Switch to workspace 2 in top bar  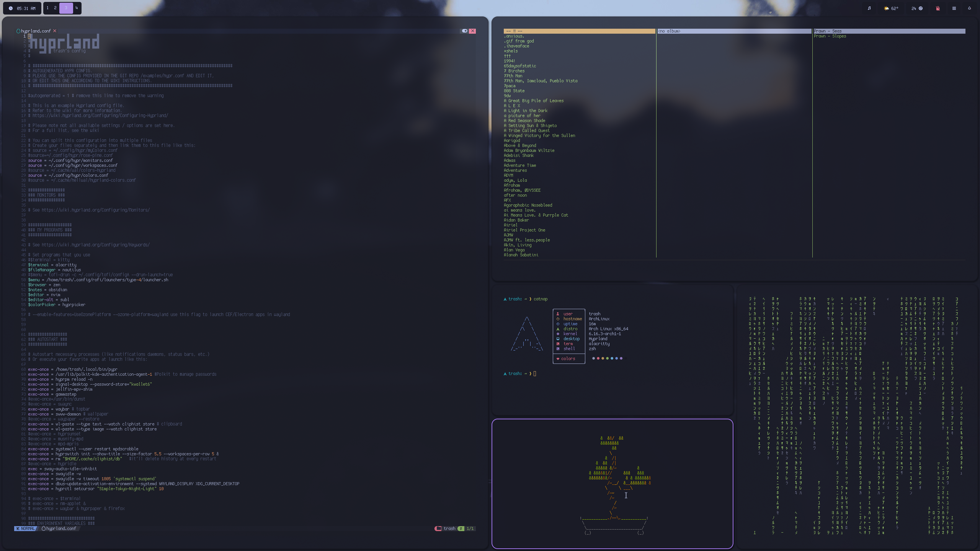pyautogui.click(x=55, y=8)
